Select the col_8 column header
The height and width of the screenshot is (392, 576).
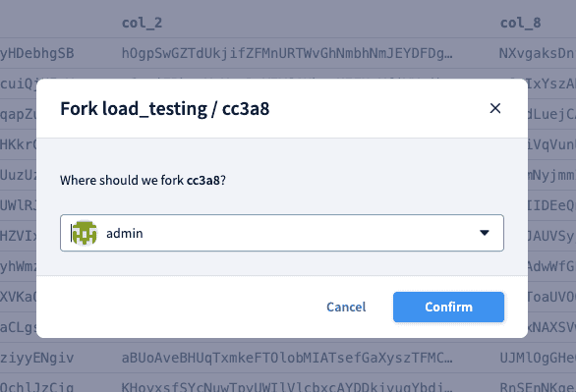coord(520,23)
